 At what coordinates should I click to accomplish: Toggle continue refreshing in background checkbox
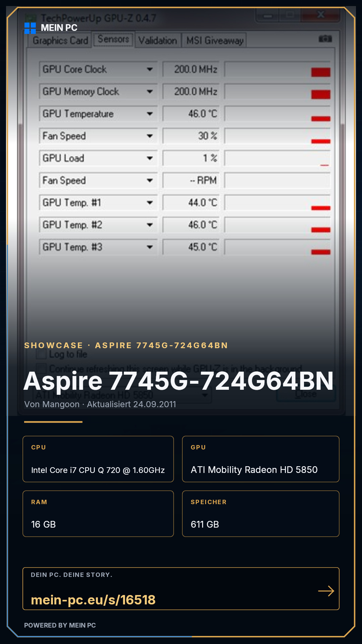41,369
